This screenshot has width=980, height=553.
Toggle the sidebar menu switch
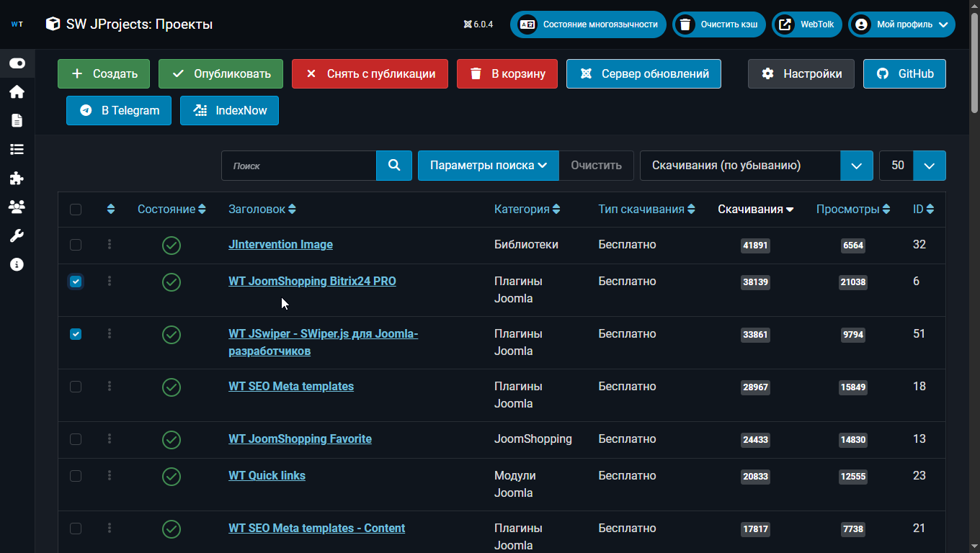pos(17,63)
